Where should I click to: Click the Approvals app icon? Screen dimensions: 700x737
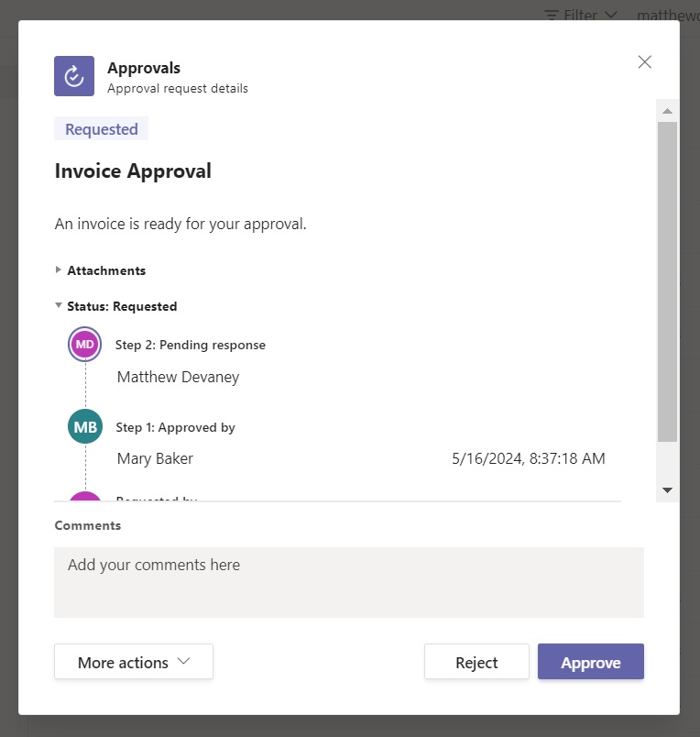pos(73,76)
